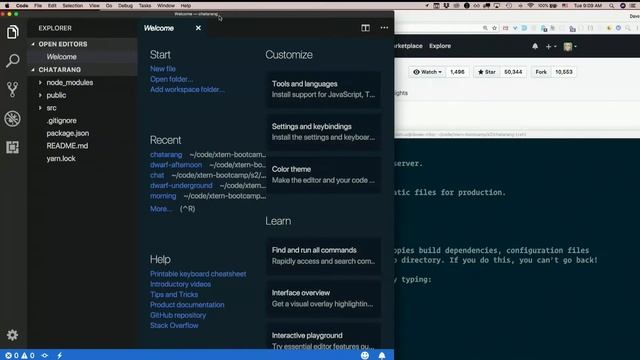Open GitHub plus create menu

(x=551, y=47)
